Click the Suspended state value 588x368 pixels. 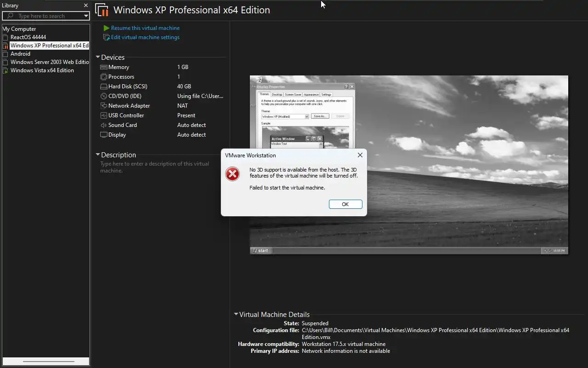tap(315, 323)
